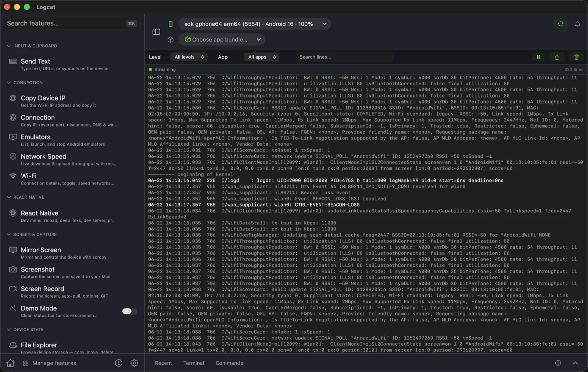Click the Streaming status indicator

coord(162,70)
